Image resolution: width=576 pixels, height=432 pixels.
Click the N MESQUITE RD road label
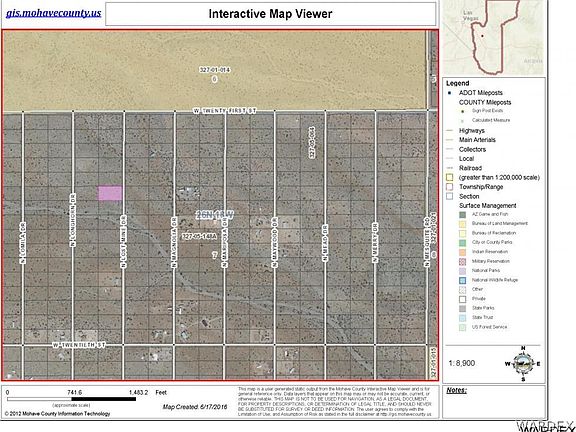tap(426, 241)
